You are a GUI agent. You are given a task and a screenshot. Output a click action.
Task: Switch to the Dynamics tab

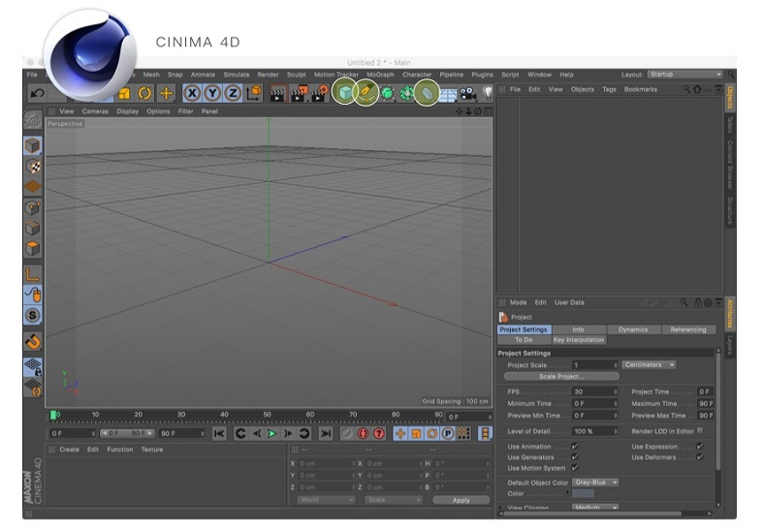point(633,329)
